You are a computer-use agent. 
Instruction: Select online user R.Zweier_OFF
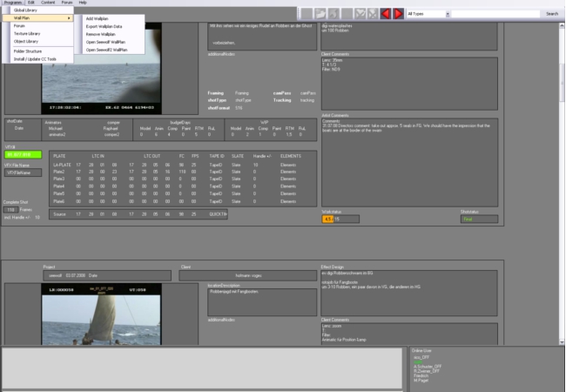[427, 371]
